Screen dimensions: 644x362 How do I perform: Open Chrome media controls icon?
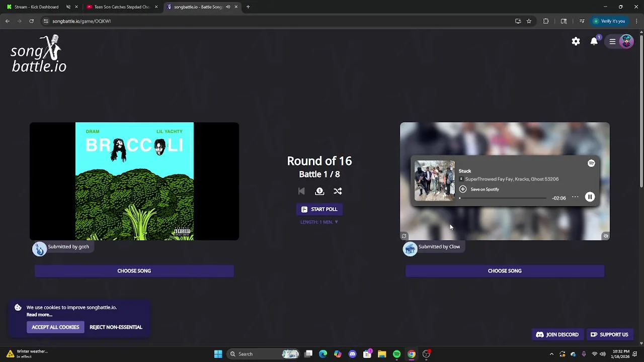[x=582, y=21]
